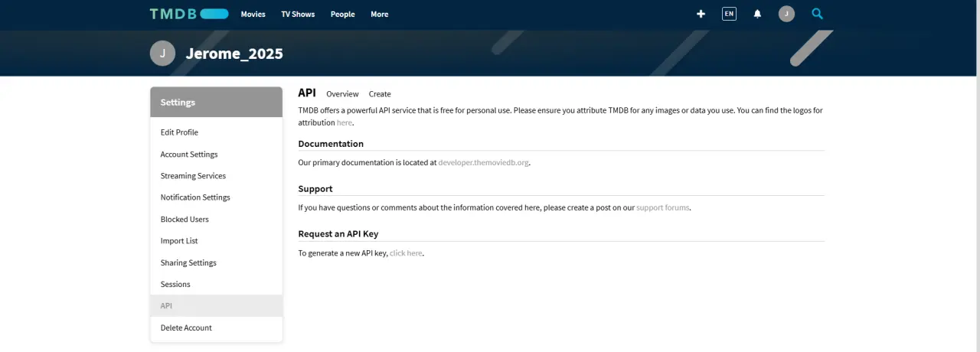Click the Settings sidebar header

point(217,102)
